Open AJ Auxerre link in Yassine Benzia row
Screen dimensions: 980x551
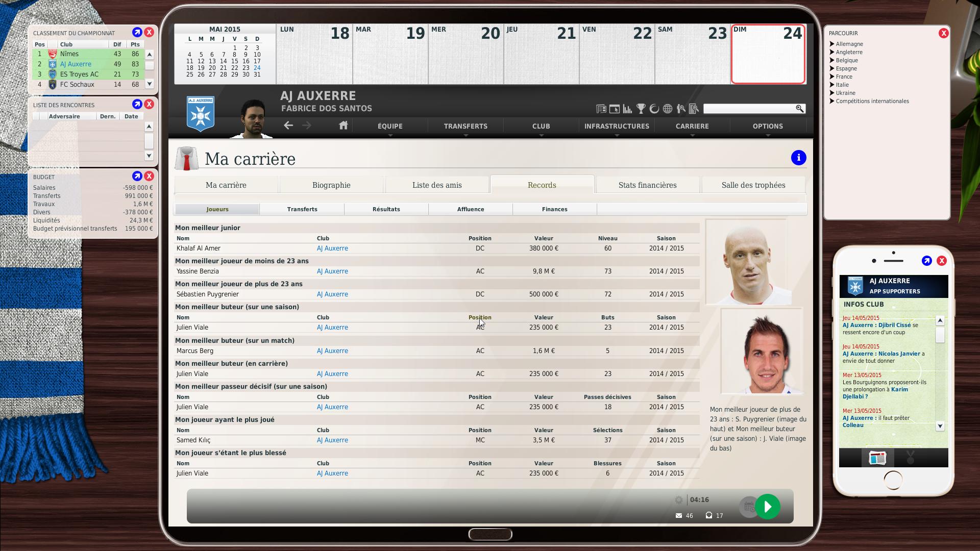(x=332, y=271)
